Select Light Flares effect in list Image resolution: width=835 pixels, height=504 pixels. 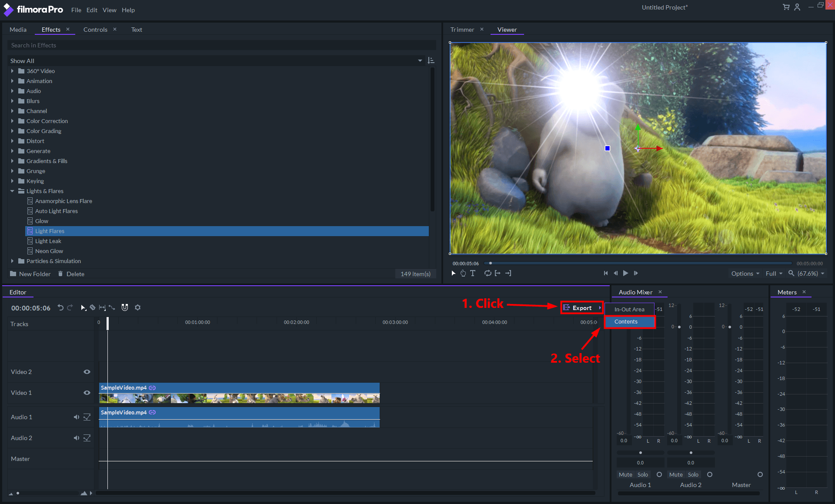49,231
